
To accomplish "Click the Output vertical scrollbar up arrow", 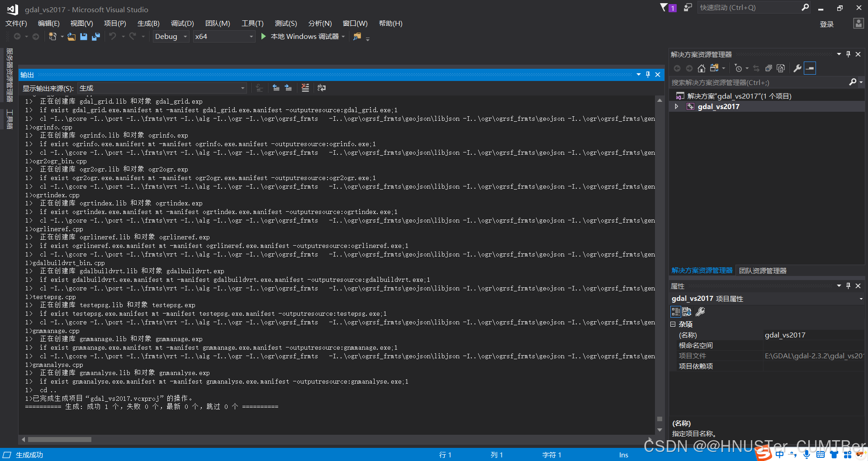I will 659,100.
